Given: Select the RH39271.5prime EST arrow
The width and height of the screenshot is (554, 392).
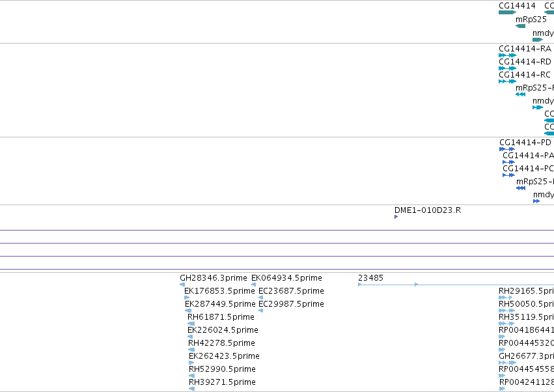Looking at the screenshot, I should (192, 389).
